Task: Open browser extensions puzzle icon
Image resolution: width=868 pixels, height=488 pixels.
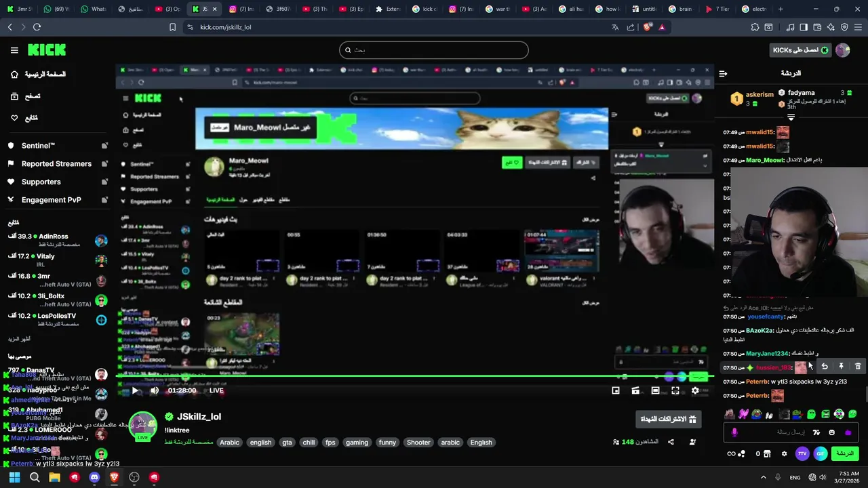Action: pyautogui.click(x=755, y=27)
